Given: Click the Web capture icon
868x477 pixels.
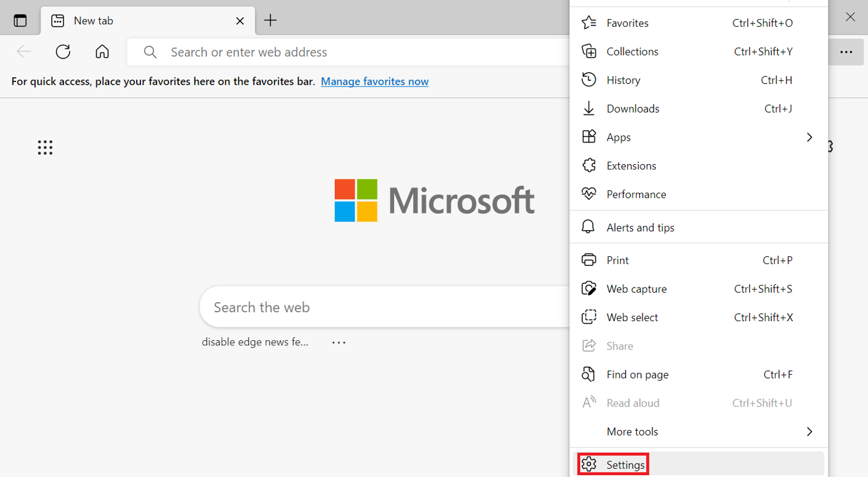Looking at the screenshot, I should [589, 288].
